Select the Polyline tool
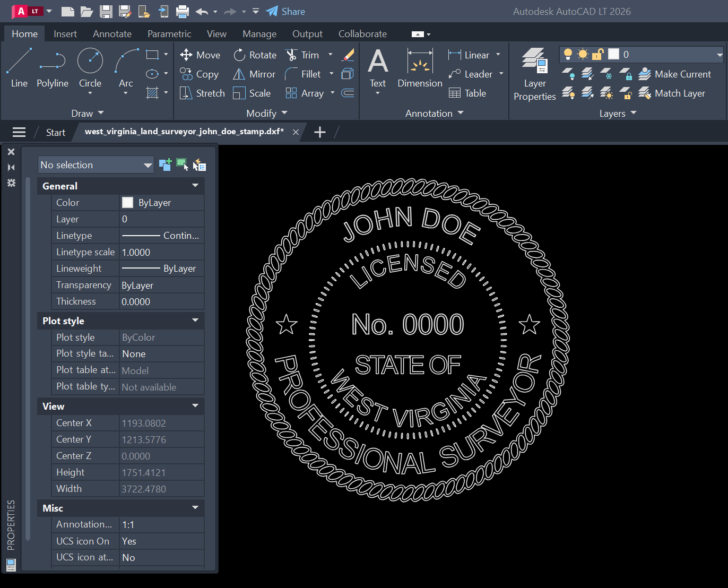 53,68
